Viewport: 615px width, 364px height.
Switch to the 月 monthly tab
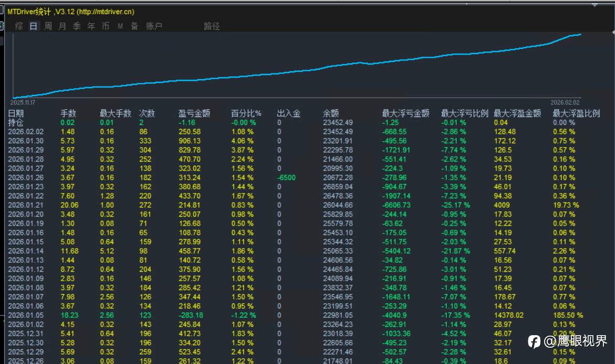[62, 26]
